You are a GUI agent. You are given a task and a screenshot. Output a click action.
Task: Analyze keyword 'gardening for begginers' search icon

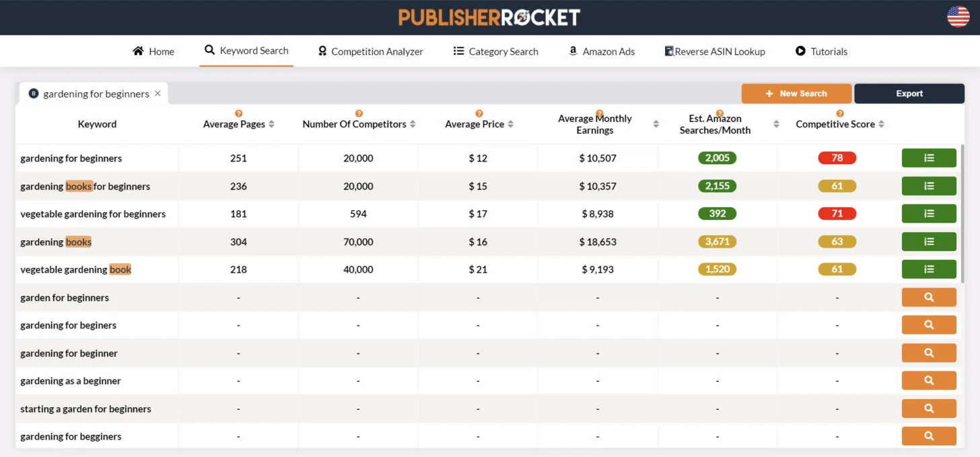click(929, 436)
